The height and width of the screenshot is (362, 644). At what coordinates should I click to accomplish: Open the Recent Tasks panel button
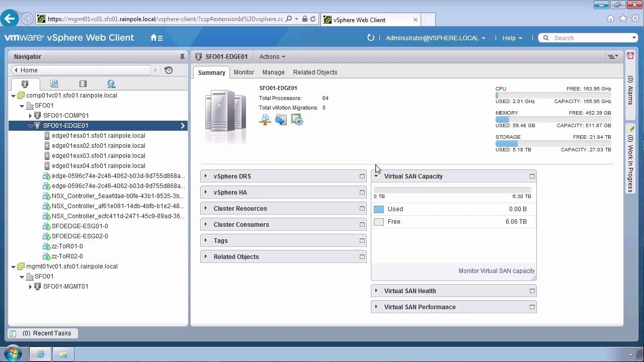43,333
